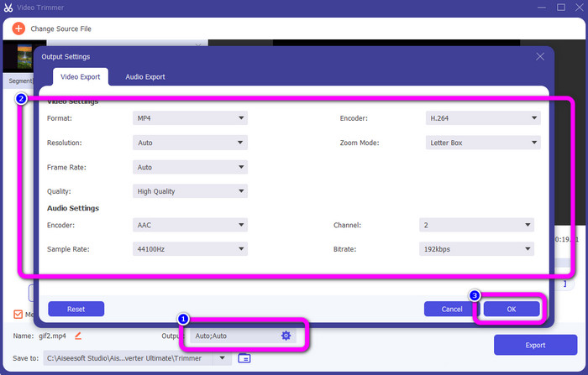
Task: Click the Video Trimmer scissors app icon
Action: coord(8,8)
